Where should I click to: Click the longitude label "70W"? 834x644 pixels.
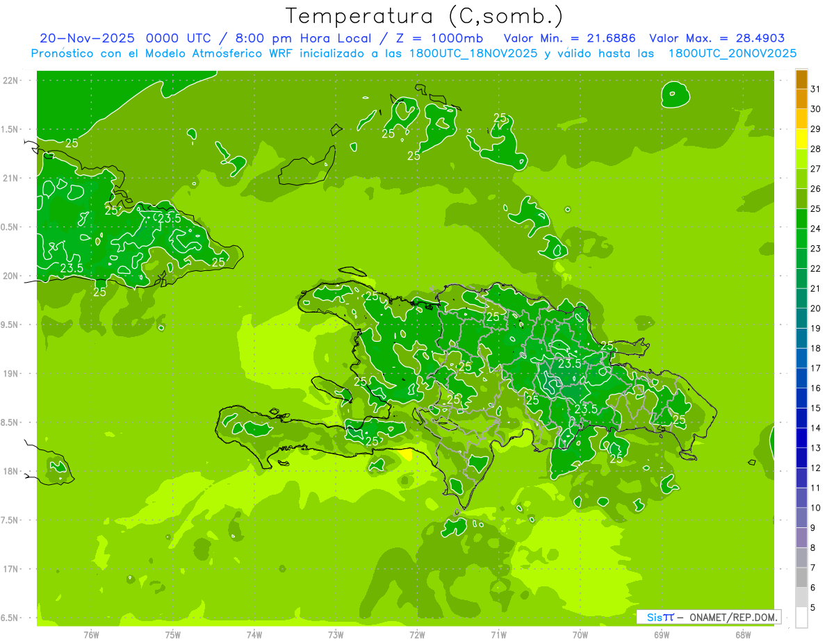[580, 634]
